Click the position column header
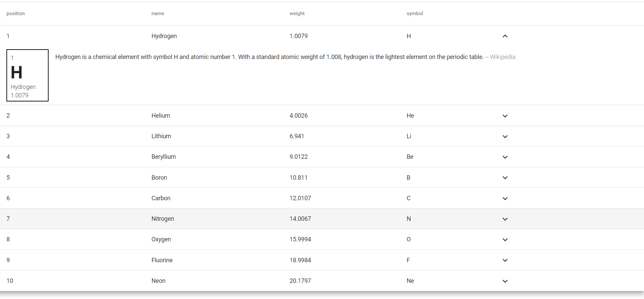Screen dimensions: 644x299 tap(16, 13)
